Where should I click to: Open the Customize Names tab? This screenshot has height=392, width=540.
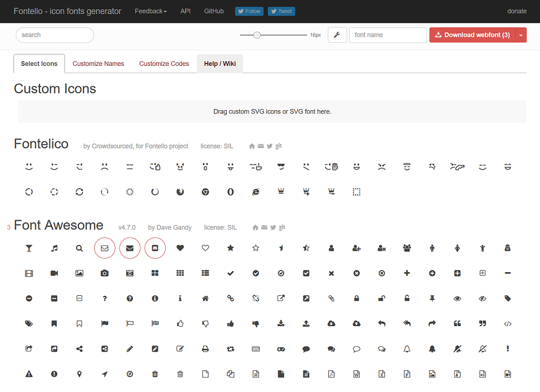coord(98,64)
